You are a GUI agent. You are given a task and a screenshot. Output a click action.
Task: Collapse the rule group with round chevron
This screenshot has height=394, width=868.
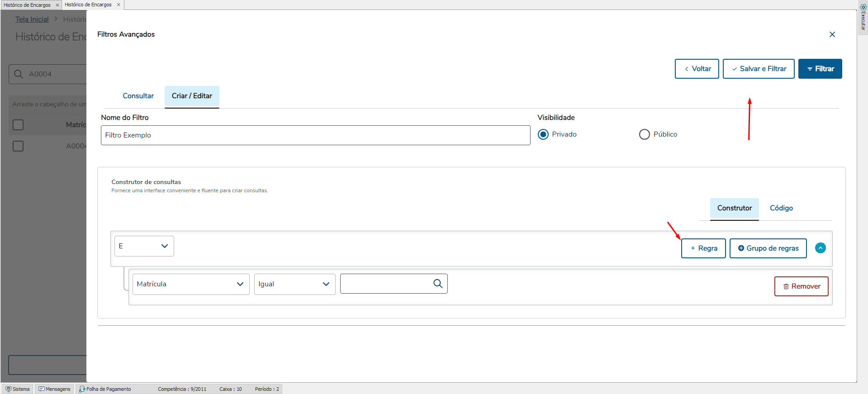coord(820,248)
